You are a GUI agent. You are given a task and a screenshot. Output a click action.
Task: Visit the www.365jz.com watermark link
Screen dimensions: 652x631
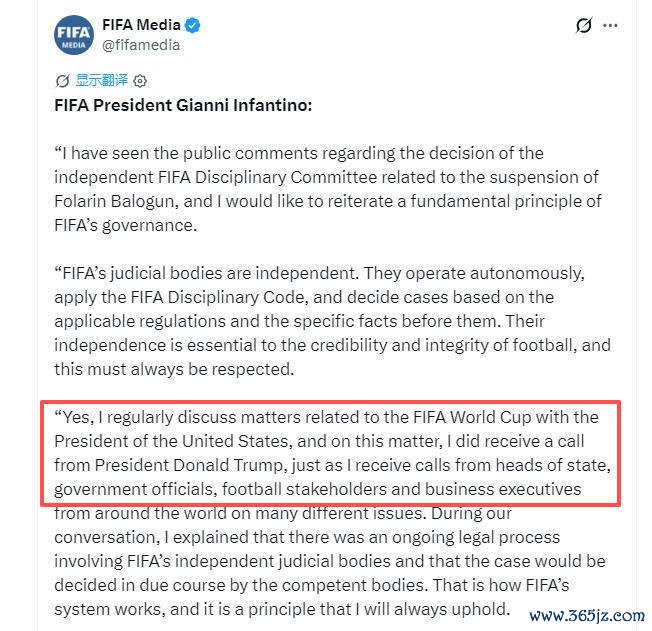point(587,615)
